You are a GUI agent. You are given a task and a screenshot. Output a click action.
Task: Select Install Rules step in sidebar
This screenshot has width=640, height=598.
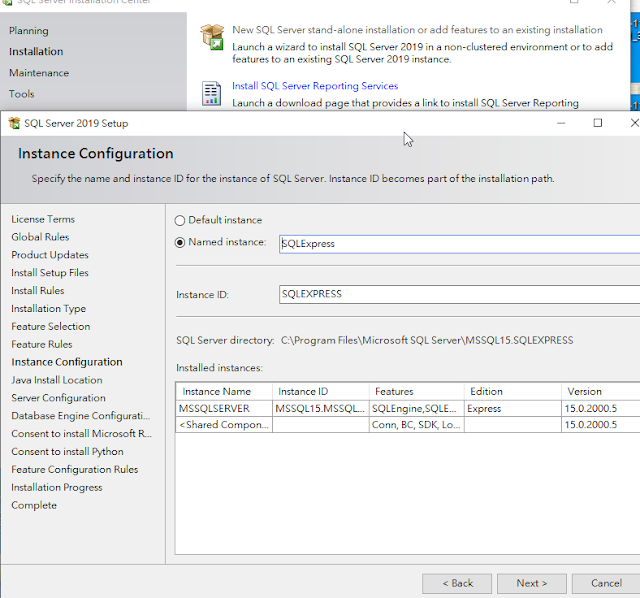point(38,291)
